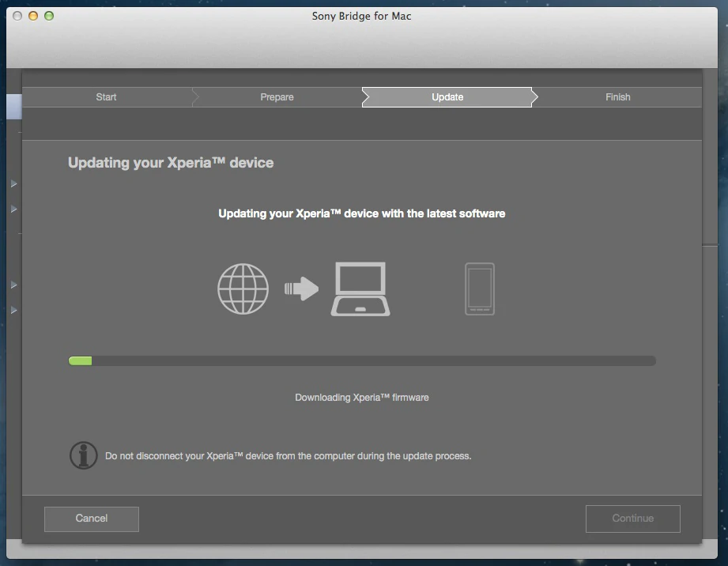Zoom the window using the green button

coord(49,16)
